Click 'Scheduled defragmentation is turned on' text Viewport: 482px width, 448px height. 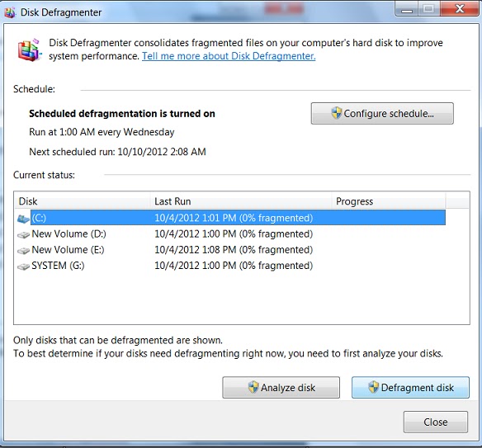[122, 114]
